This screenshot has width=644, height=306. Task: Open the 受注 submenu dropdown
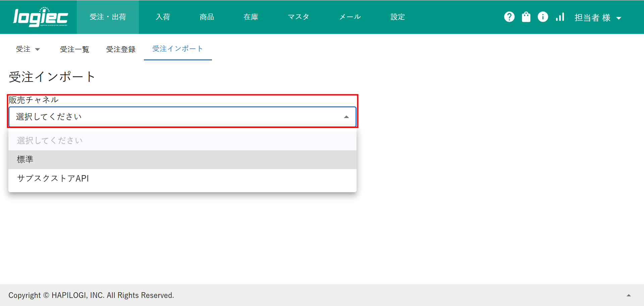[x=28, y=49]
